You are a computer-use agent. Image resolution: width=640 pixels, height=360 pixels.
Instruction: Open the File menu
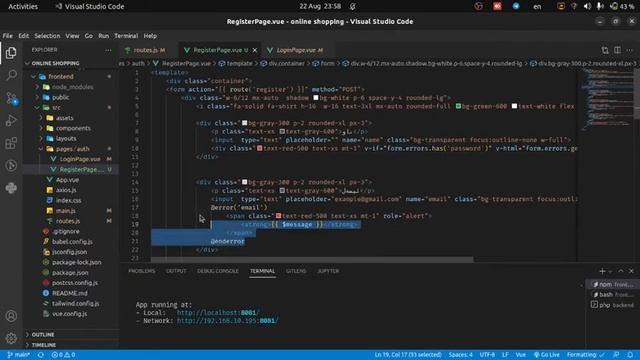pos(8,36)
